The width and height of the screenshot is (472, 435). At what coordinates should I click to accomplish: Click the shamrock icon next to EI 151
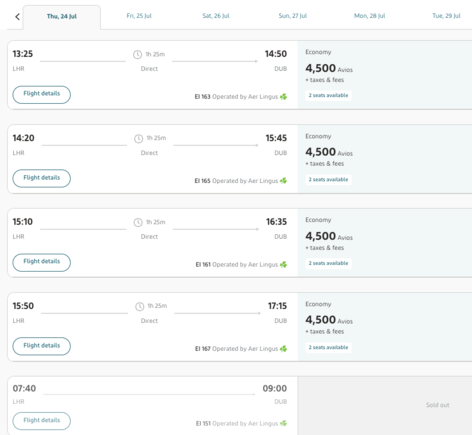[x=283, y=423]
